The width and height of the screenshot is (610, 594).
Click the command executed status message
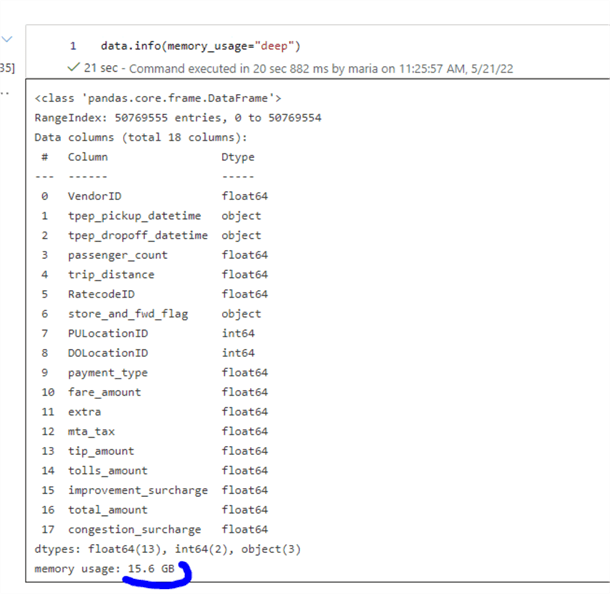point(321,68)
